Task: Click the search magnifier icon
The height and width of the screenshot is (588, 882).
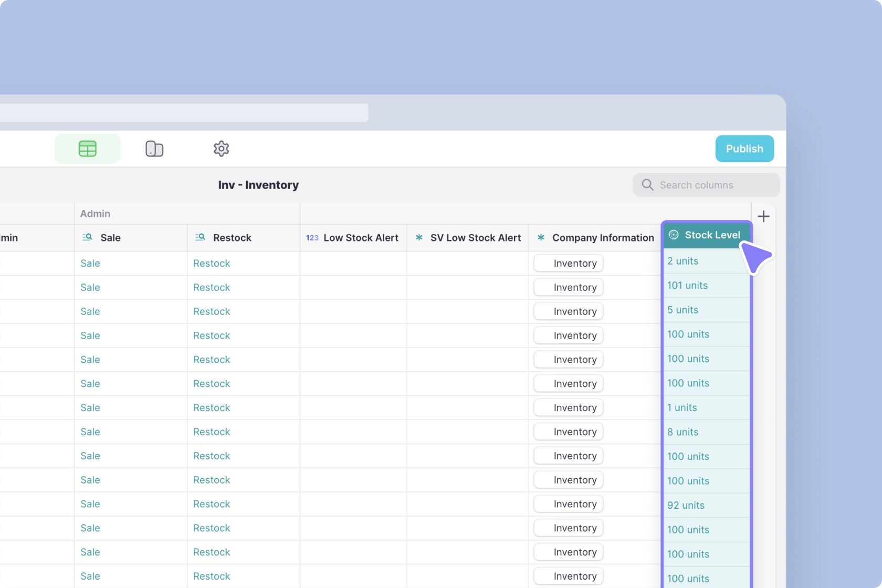Action: 647,185
